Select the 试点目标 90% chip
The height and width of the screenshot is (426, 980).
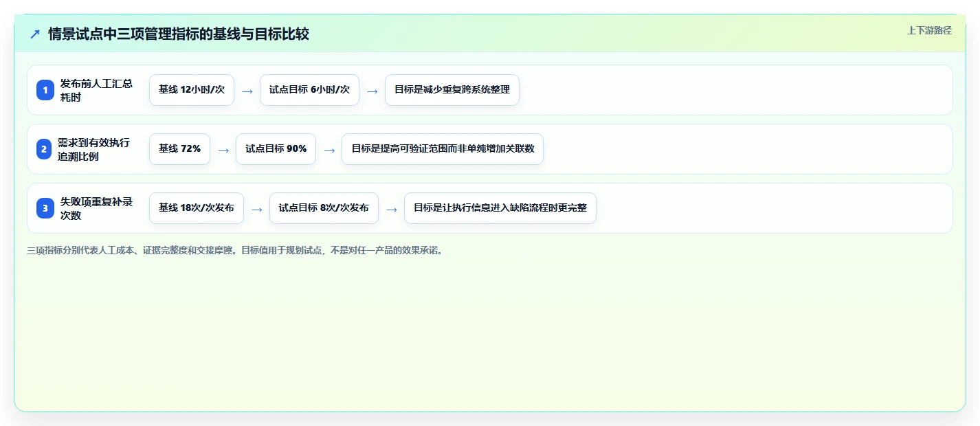pos(276,149)
